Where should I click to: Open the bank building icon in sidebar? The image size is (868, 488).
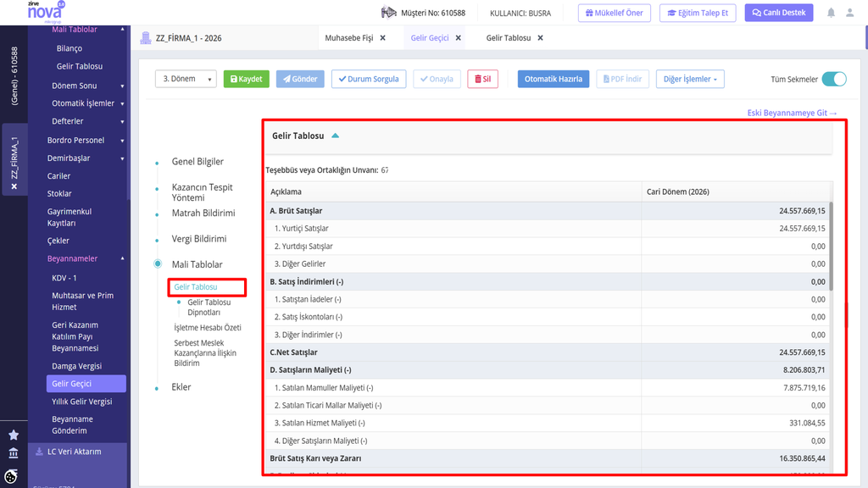(14, 454)
